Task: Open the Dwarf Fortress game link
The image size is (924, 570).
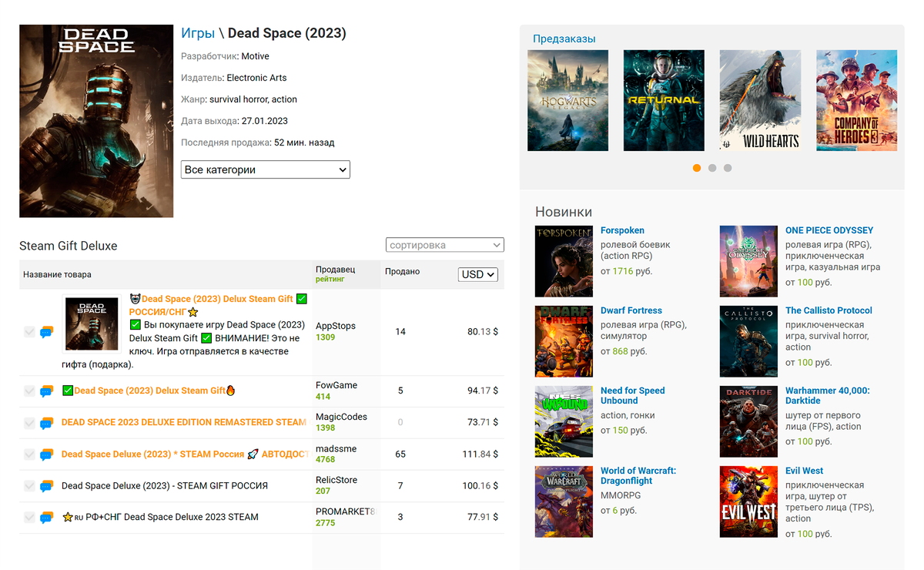Action: 631,310
